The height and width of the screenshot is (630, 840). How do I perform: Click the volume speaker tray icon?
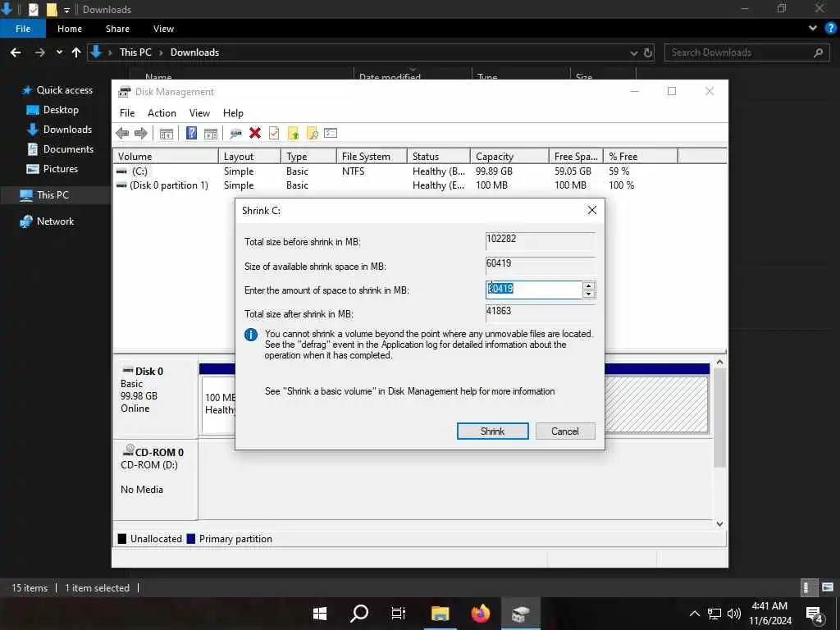point(734,614)
